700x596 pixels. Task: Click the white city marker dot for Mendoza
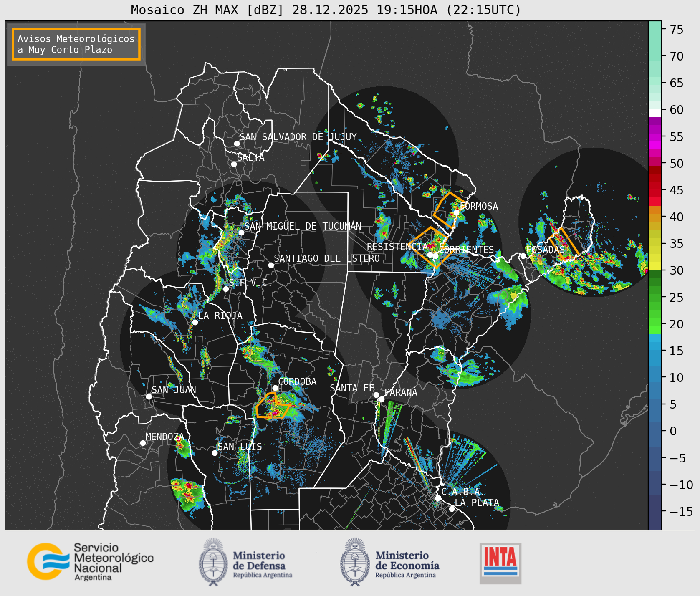[x=143, y=443]
